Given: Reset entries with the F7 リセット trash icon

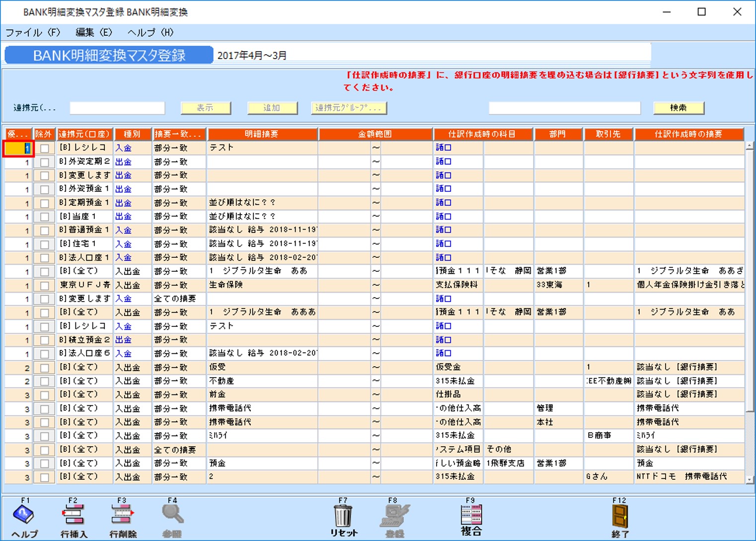Looking at the screenshot, I should 343,517.
